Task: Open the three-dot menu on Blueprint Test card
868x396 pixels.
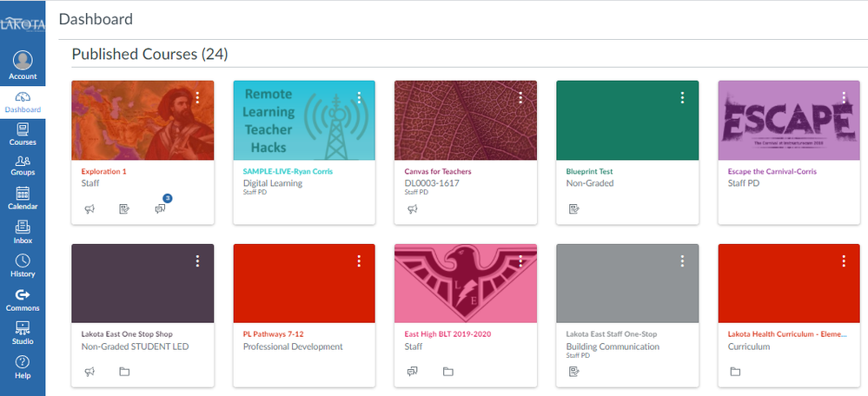Action: coord(682,98)
